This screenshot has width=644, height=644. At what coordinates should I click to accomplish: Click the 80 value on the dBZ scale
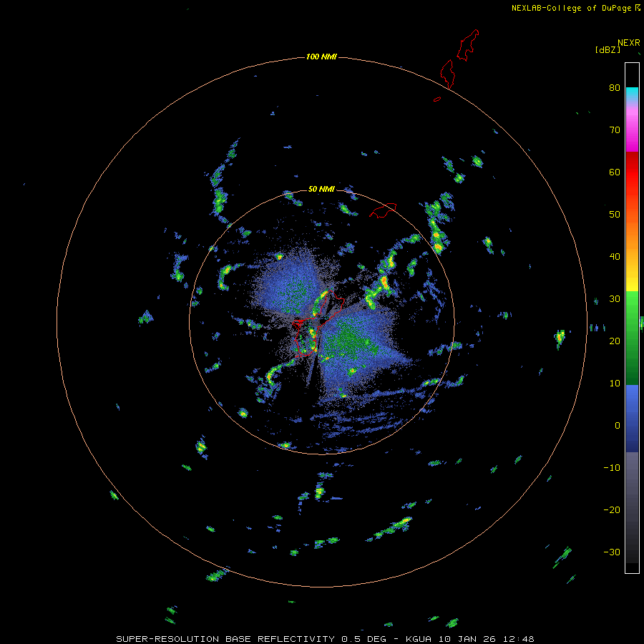tap(615, 87)
